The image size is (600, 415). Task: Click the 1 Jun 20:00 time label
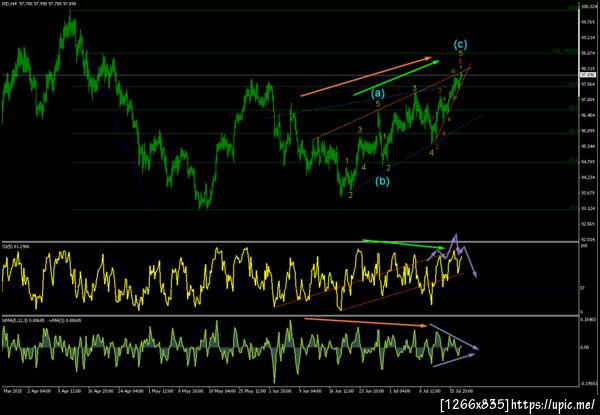(282, 391)
